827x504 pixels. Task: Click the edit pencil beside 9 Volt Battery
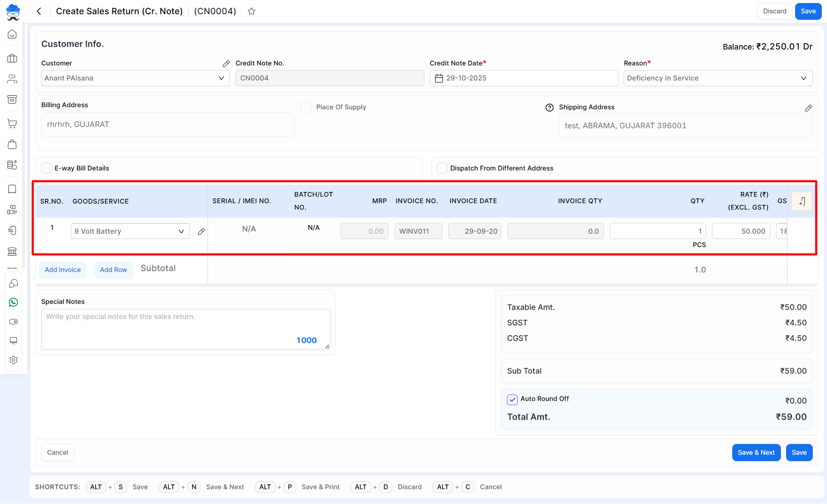coord(201,232)
